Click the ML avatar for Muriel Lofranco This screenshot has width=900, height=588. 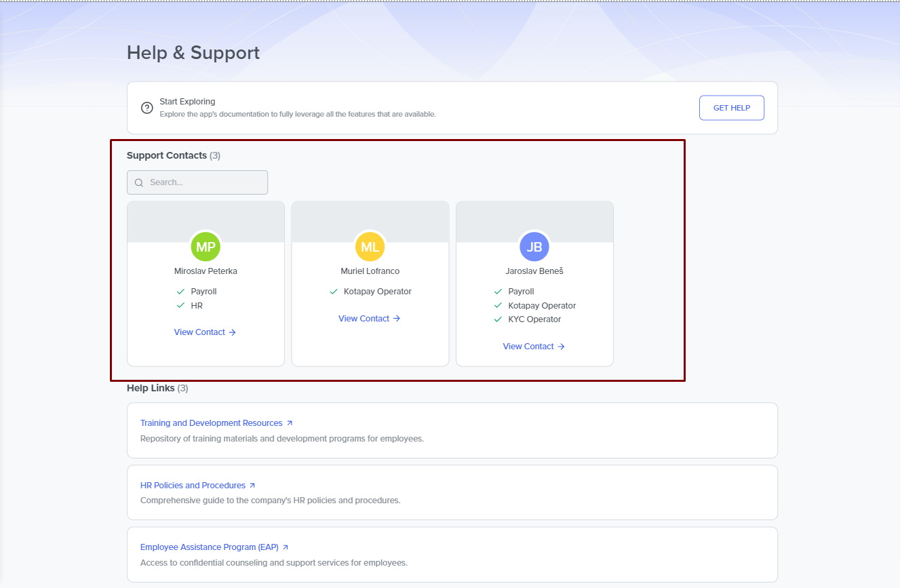click(370, 247)
